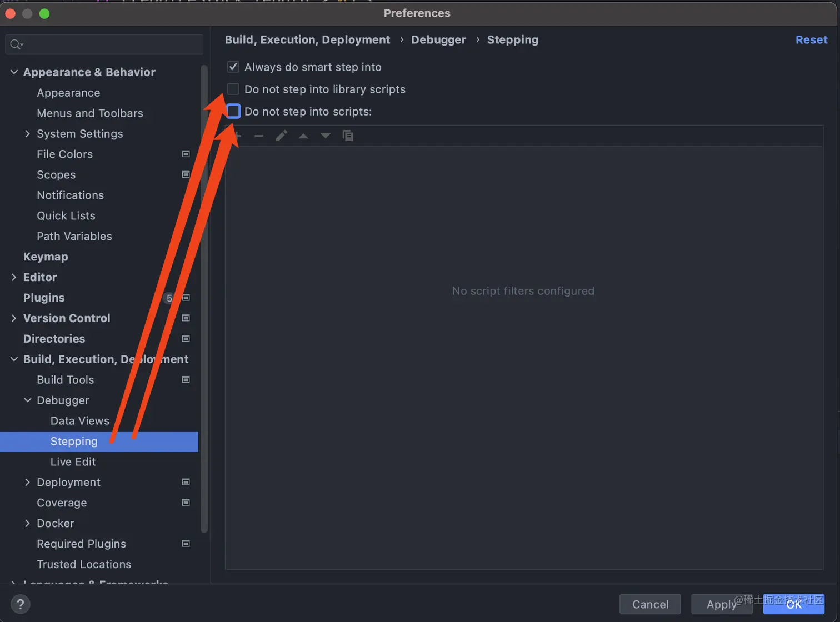Click the edit filter pencil icon
The image size is (840, 622).
pyautogui.click(x=282, y=136)
